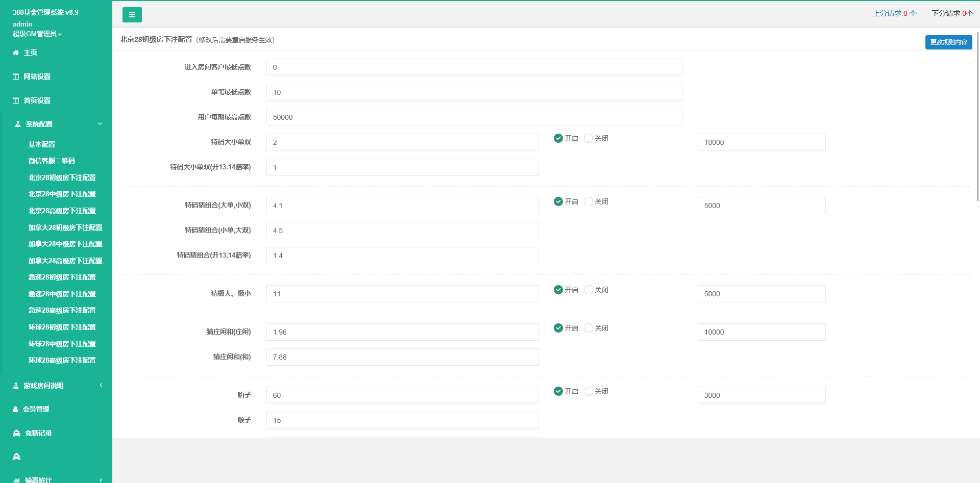Viewport: 980px width, 483px height.
Task: Click the 单笔最低点数 input field
Action: tap(474, 92)
